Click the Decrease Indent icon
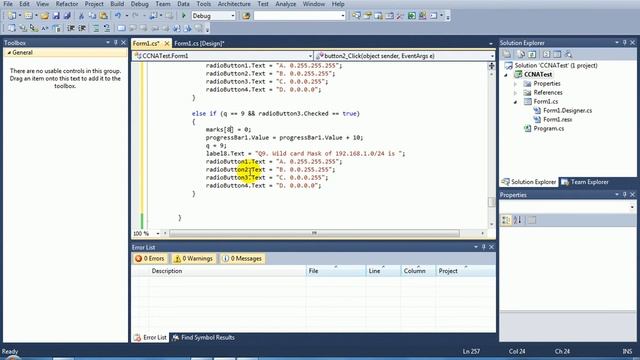Viewport: 640px width, 360px height. 71,28
